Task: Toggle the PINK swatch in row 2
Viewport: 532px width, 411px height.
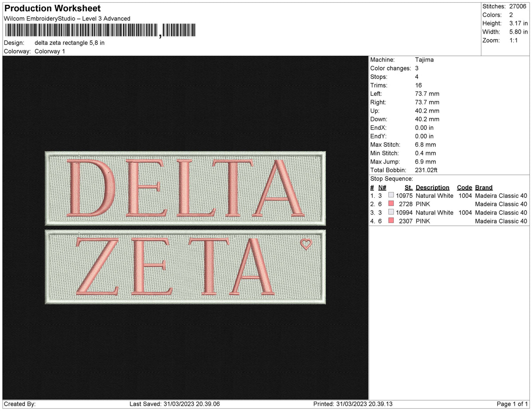Action: click(x=391, y=204)
